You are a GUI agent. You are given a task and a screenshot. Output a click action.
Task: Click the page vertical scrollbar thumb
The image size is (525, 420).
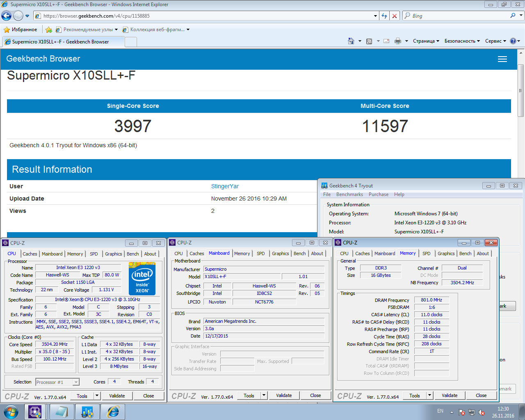pyautogui.click(x=520, y=91)
